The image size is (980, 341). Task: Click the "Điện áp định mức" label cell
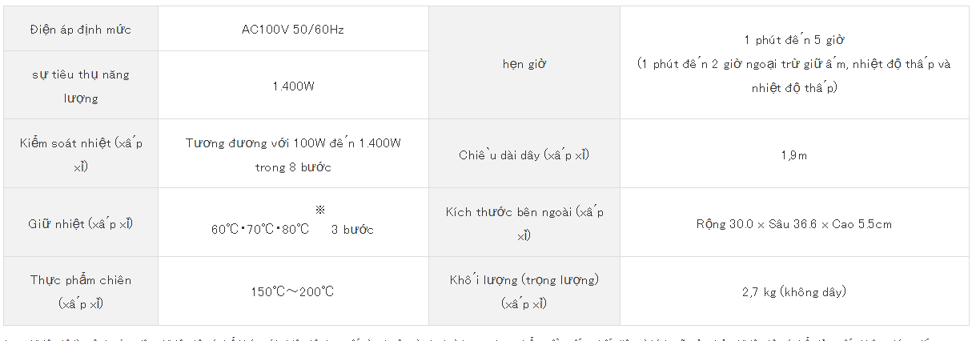tap(81, 30)
